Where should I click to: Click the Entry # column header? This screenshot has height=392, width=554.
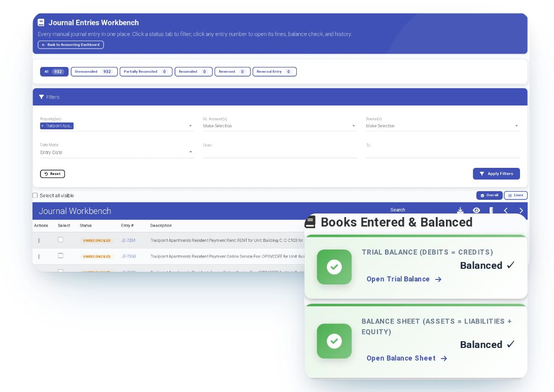(x=127, y=225)
